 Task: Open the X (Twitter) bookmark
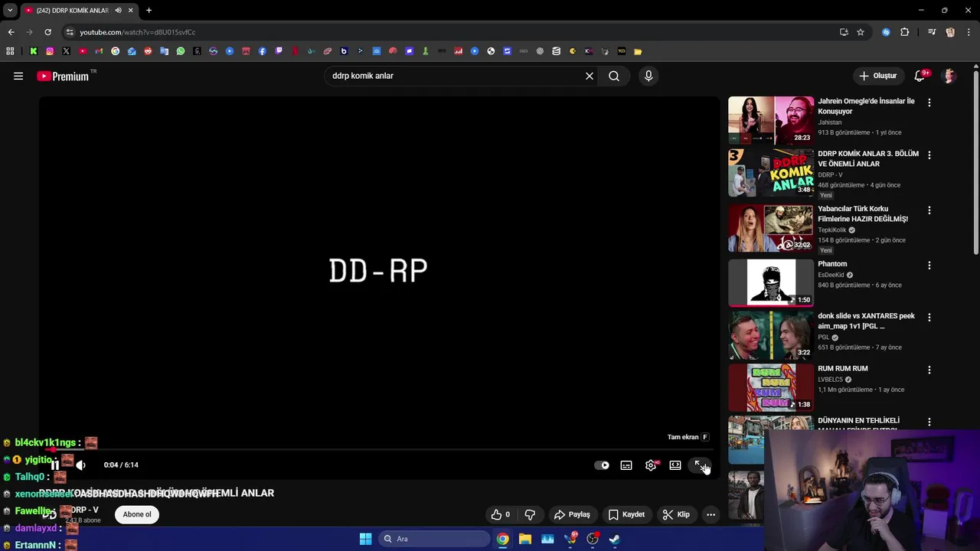pyautogui.click(x=66, y=51)
